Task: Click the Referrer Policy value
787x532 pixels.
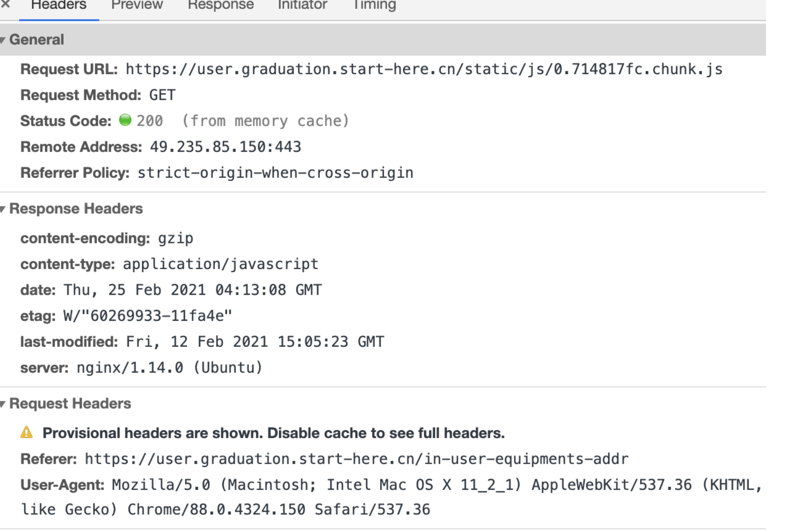Action: pos(275,173)
